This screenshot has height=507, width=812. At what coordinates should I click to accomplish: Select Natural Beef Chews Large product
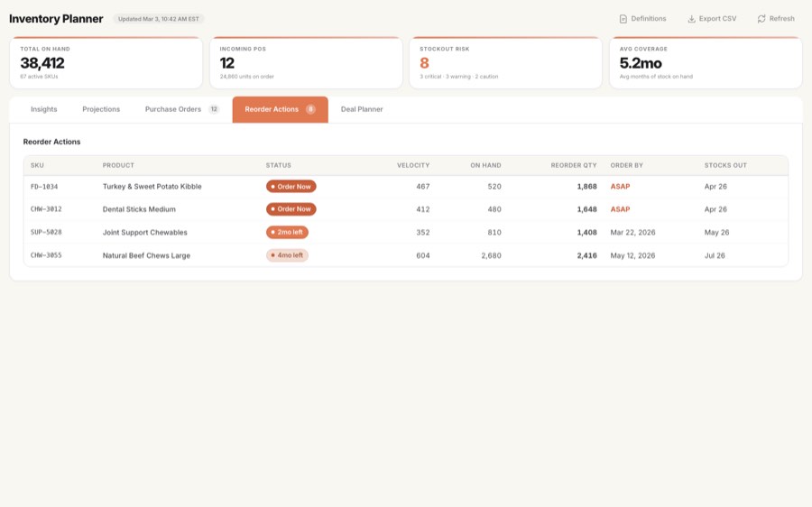(x=146, y=255)
